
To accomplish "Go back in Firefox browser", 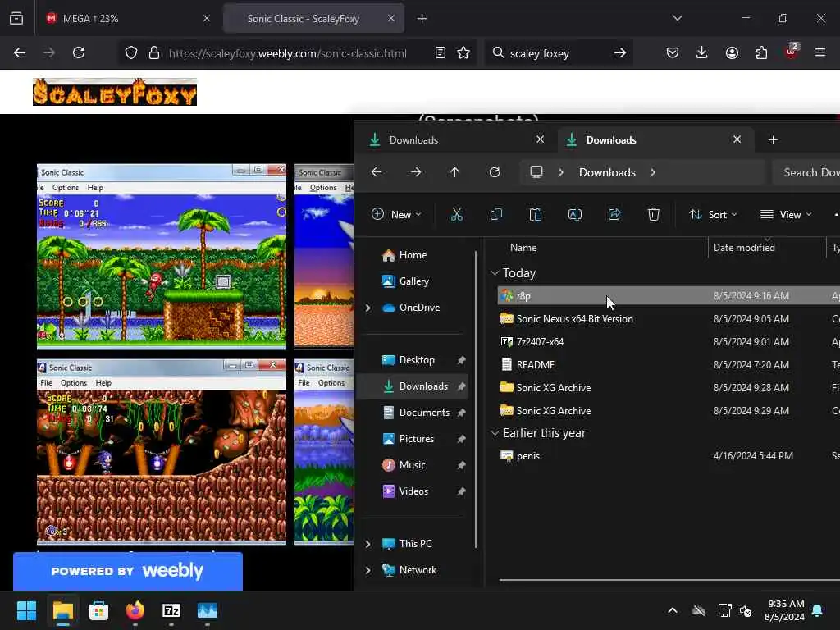I will click(20, 52).
